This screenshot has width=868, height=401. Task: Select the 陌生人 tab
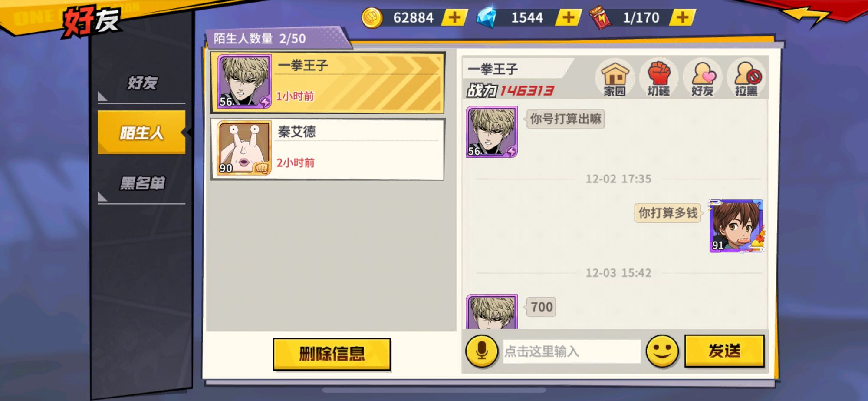coord(141,133)
